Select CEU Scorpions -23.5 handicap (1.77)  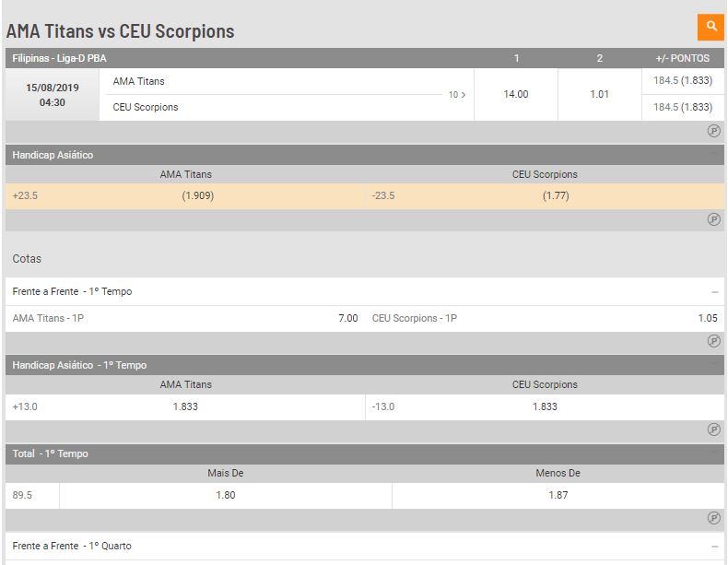[545, 196]
